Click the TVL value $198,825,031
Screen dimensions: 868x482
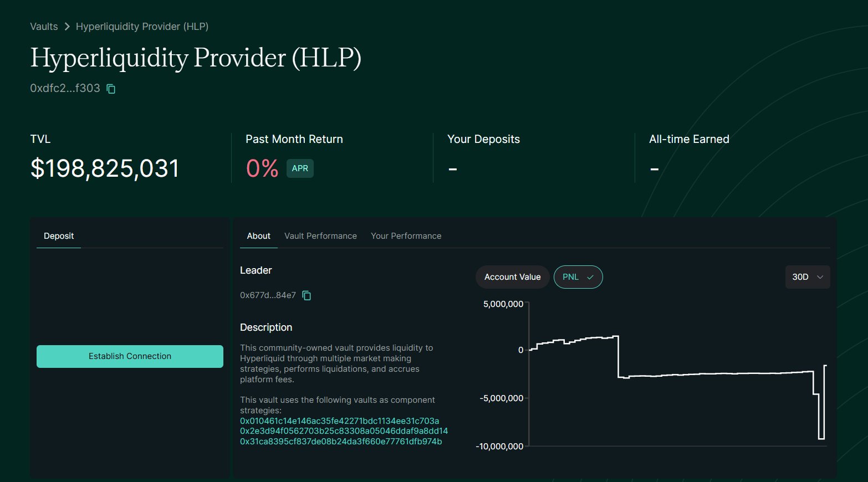[105, 168]
